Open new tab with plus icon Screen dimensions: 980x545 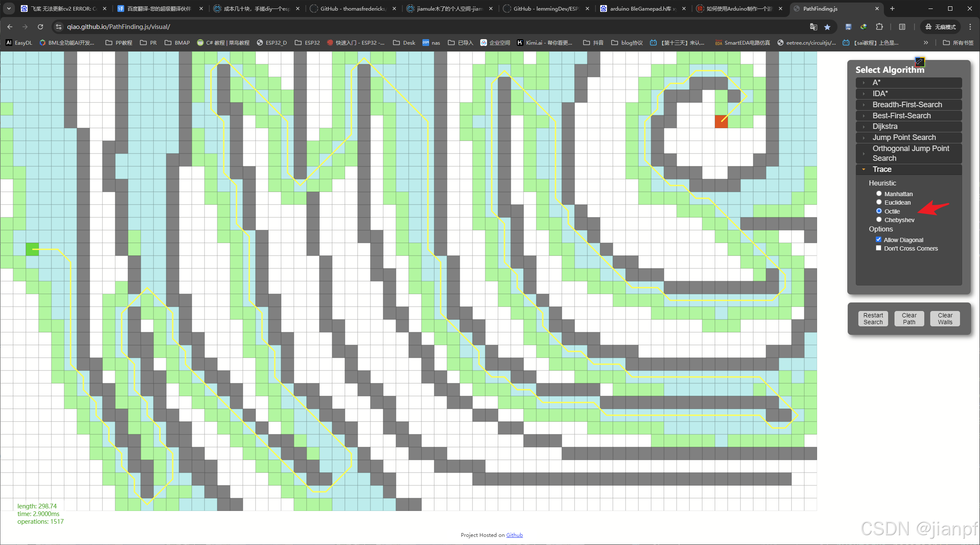[x=892, y=9]
